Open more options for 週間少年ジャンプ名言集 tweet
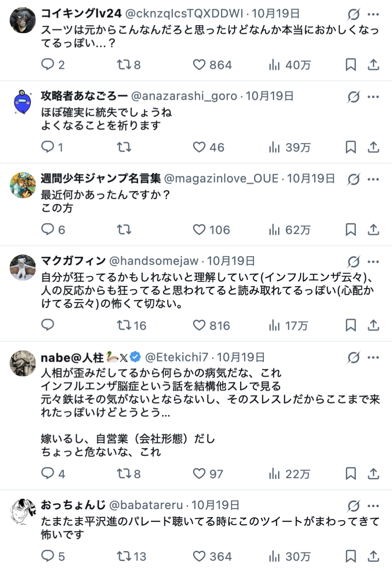 (374, 179)
